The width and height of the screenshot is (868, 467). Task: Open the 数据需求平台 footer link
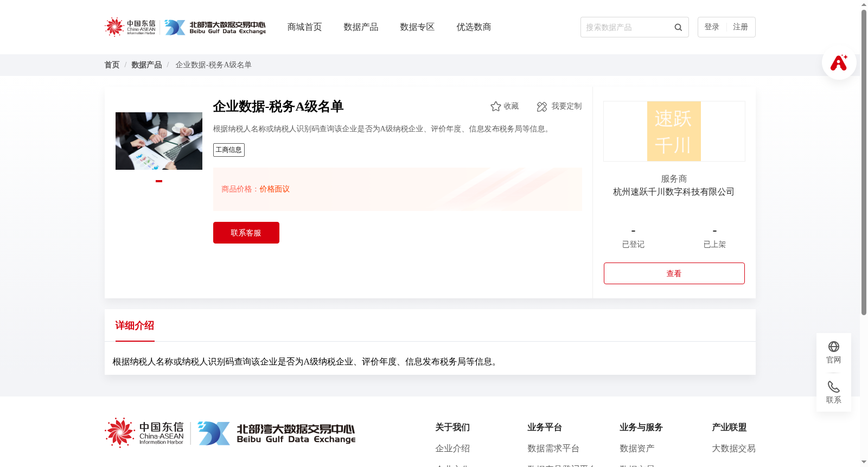(553, 449)
